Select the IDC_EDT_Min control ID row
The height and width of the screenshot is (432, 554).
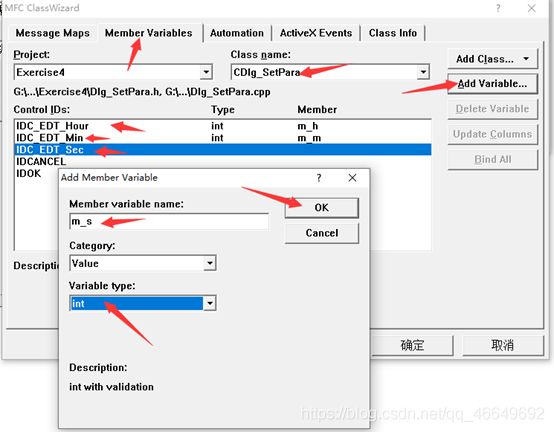tap(223, 138)
